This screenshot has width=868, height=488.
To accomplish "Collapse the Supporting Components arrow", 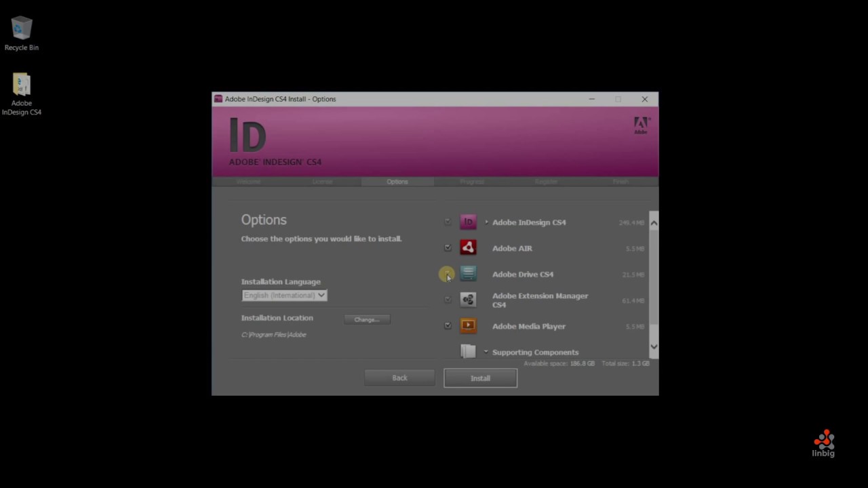I will (x=486, y=352).
